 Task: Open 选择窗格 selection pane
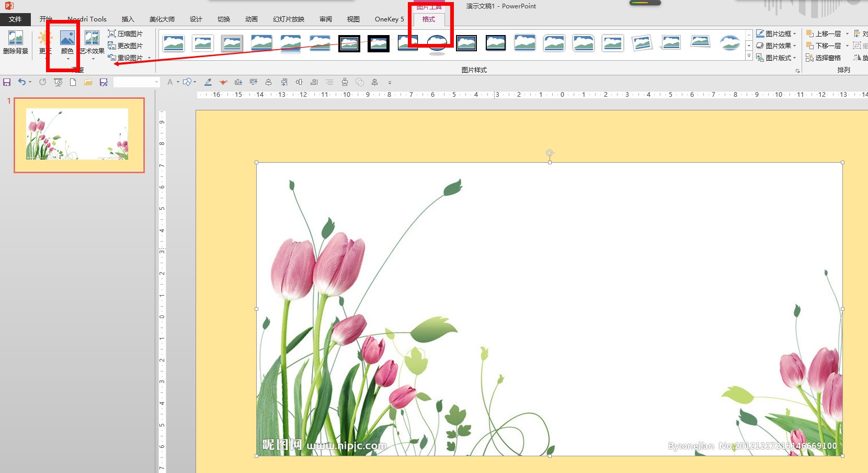pos(824,58)
